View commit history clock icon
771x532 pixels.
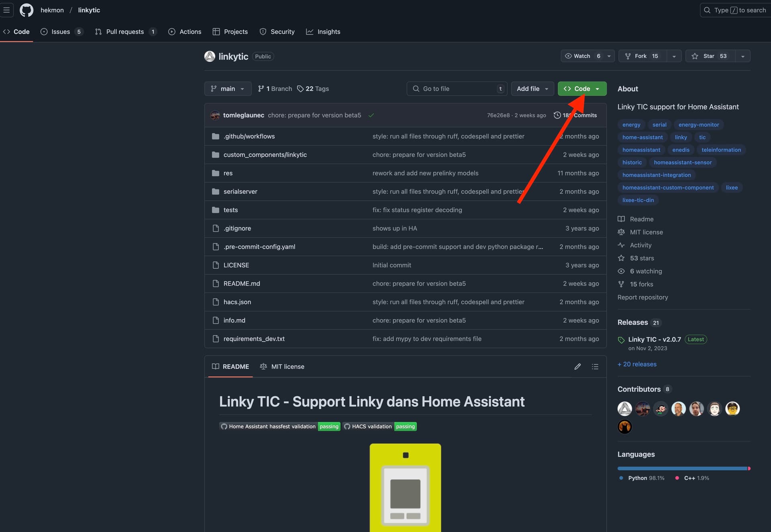pyautogui.click(x=557, y=115)
